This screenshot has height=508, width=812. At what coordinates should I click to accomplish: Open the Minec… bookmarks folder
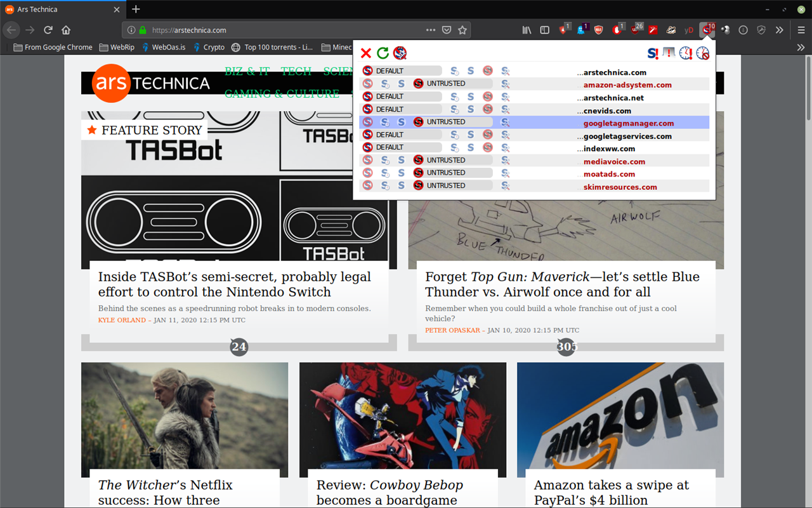(337, 47)
